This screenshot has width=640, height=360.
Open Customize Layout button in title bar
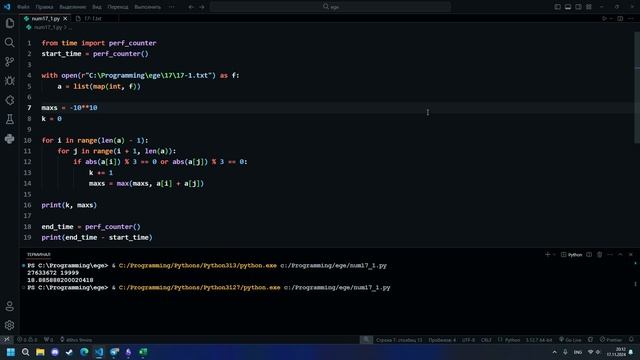point(589,7)
